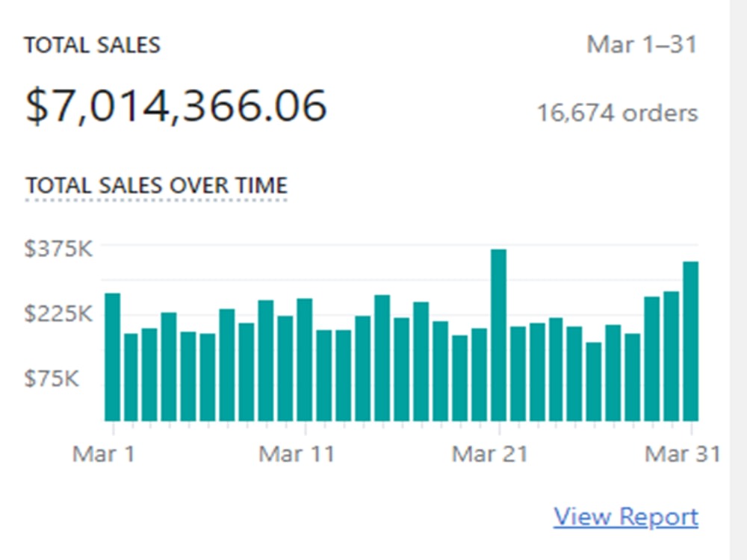Click the 16,674 orders count
Image resolution: width=747 pixels, height=560 pixels.
(x=618, y=113)
